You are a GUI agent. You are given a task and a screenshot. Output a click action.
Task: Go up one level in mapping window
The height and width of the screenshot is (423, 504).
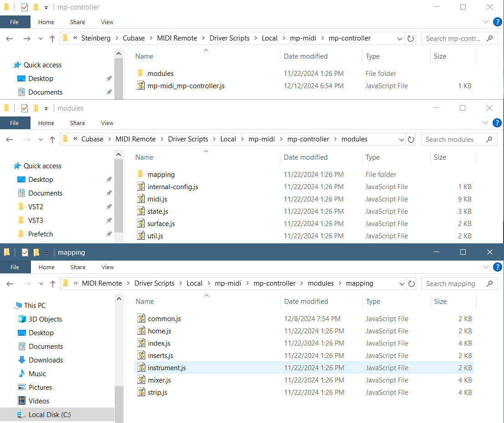click(53, 284)
